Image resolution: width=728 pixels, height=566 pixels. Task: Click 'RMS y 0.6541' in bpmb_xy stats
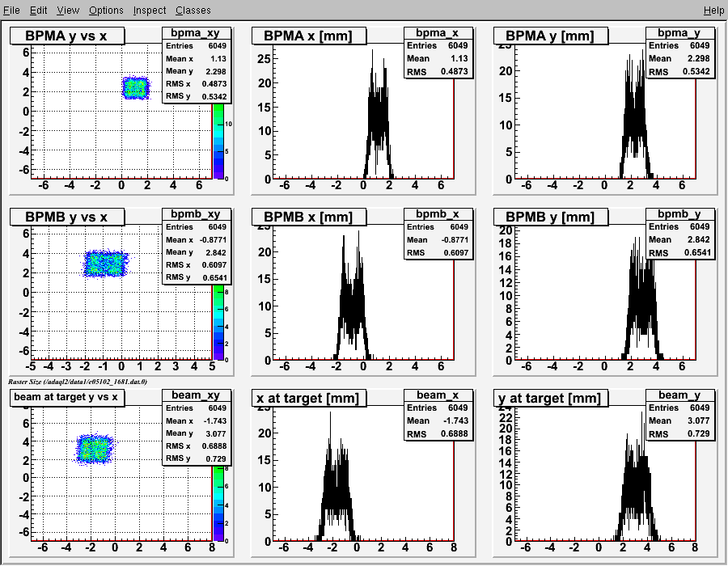pyautogui.click(x=197, y=277)
